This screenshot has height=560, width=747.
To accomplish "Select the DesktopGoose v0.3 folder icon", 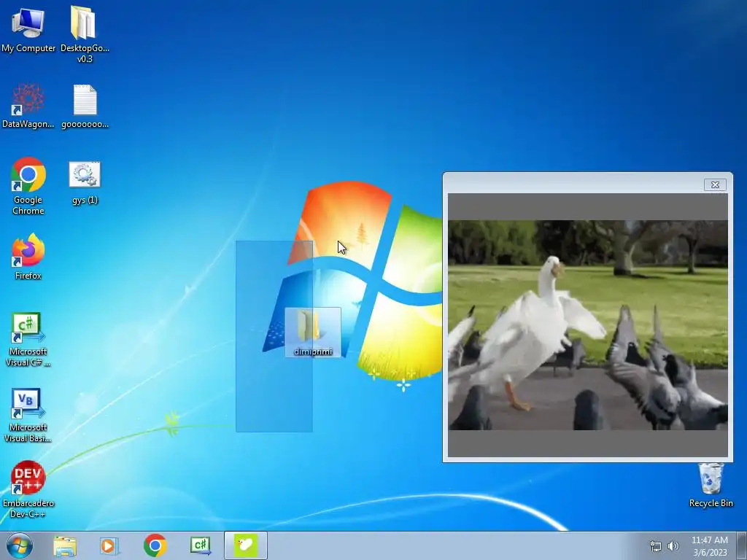I will click(x=85, y=34).
